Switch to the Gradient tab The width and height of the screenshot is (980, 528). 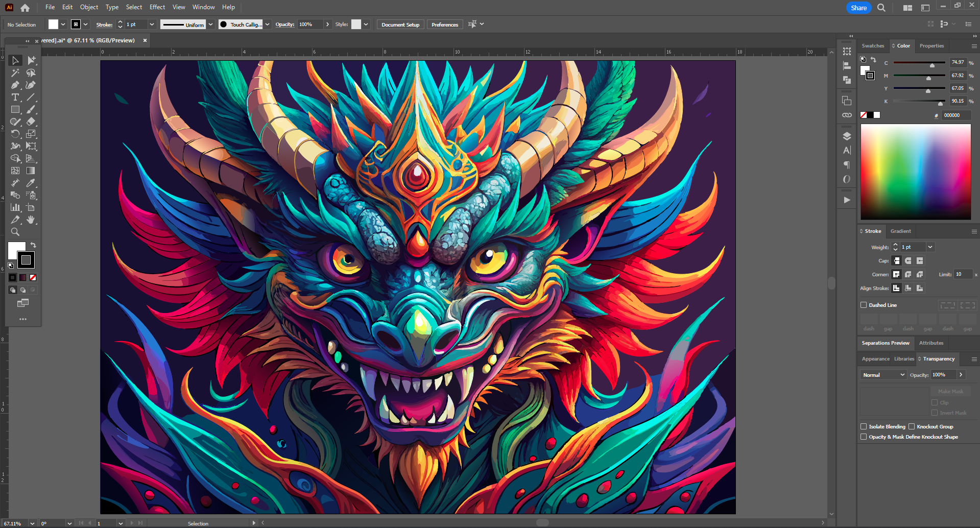(x=900, y=231)
